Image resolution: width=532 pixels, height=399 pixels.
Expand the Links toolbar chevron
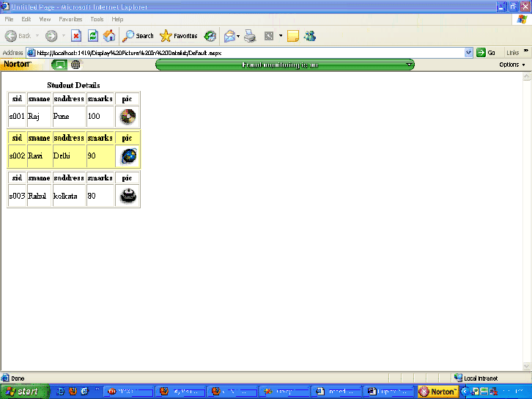(525, 51)
